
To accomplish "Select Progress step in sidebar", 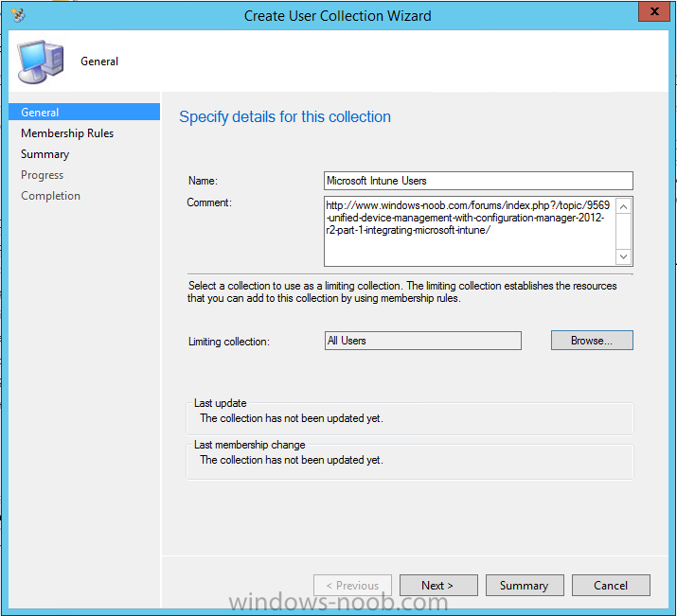I will (x=43, y=175).
